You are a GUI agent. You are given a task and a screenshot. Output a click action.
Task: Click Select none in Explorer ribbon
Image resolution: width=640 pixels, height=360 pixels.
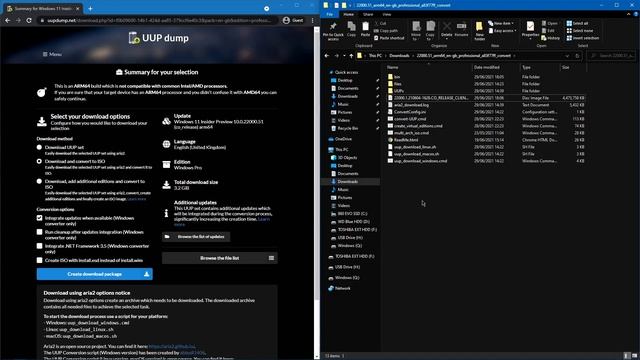[x=580, y=31]
